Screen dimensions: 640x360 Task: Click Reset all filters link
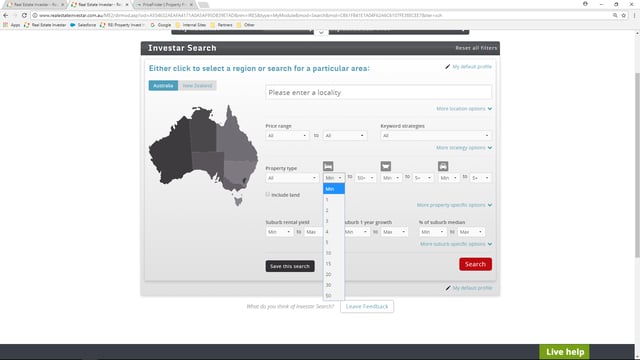tap(476, 48)
